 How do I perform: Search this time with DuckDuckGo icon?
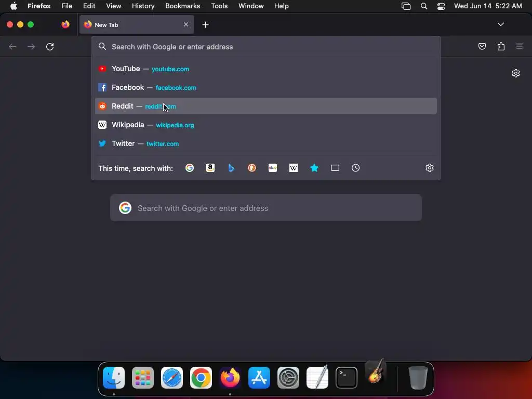pos(252,168)
